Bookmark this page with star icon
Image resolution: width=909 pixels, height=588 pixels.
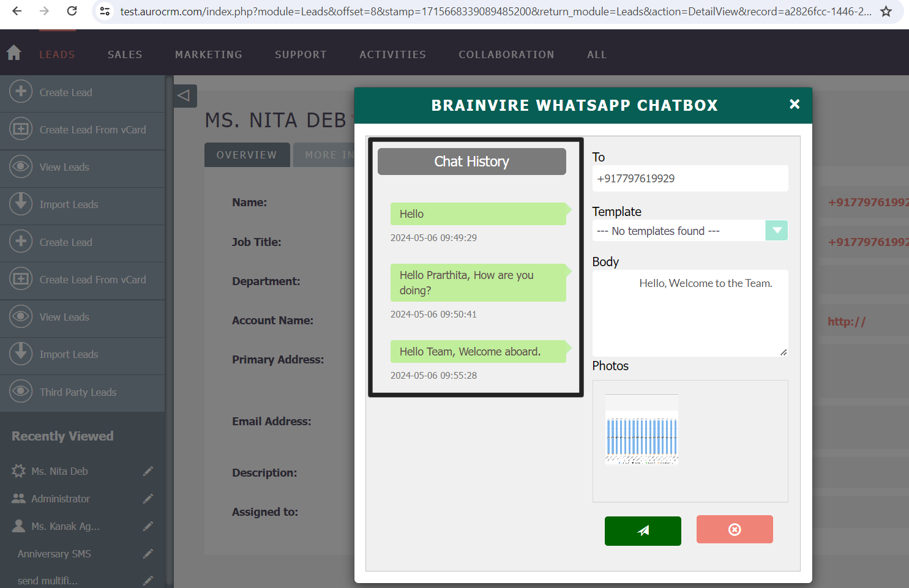(886, 11)
